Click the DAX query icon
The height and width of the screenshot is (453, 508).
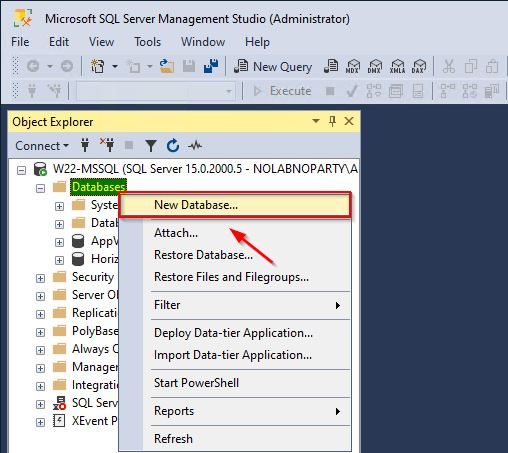pyautogui.click(x=419, y=66)
